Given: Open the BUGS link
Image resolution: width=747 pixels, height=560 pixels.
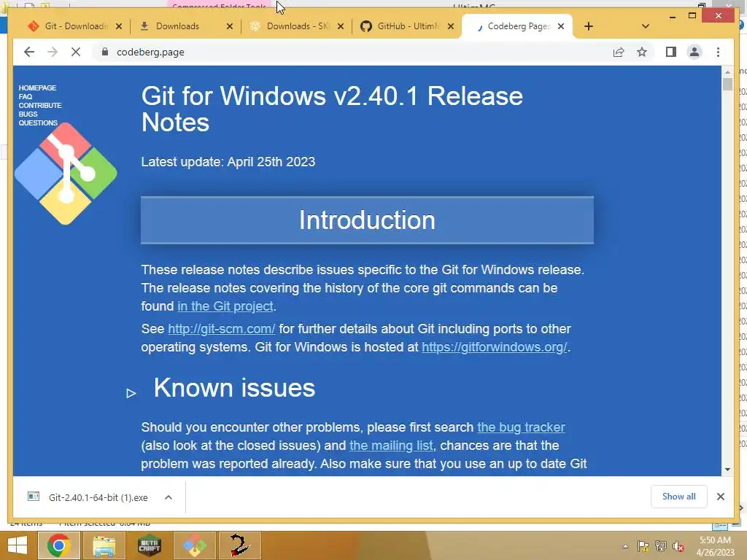Looking at the screenshot, I should pos(28,114).
